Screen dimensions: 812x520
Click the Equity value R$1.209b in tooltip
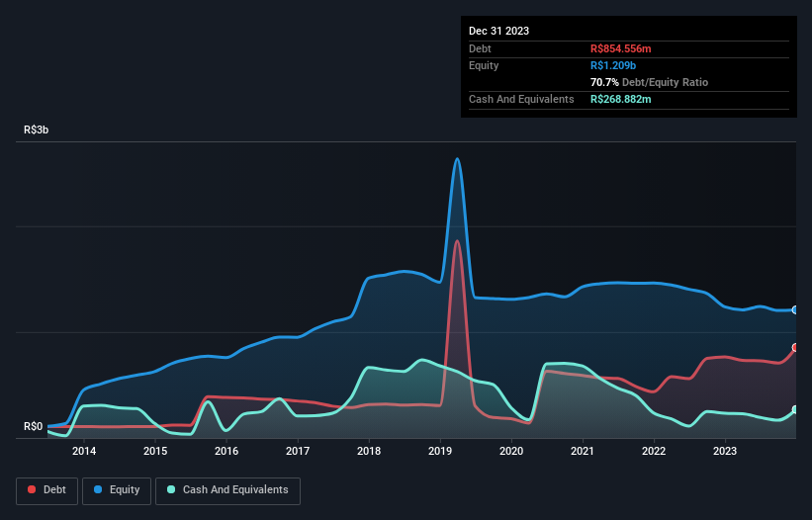point(613,65)
